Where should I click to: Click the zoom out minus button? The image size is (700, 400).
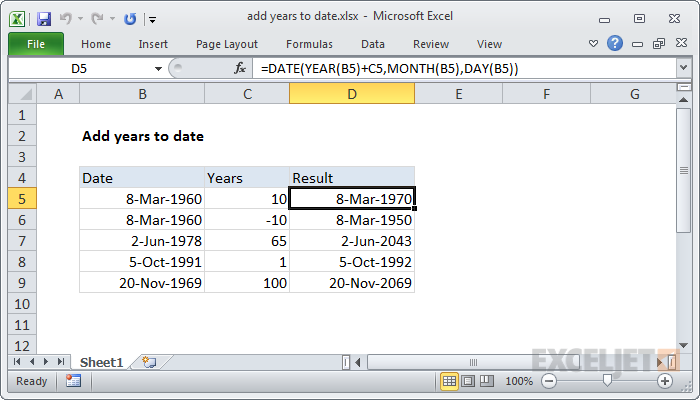549,381
